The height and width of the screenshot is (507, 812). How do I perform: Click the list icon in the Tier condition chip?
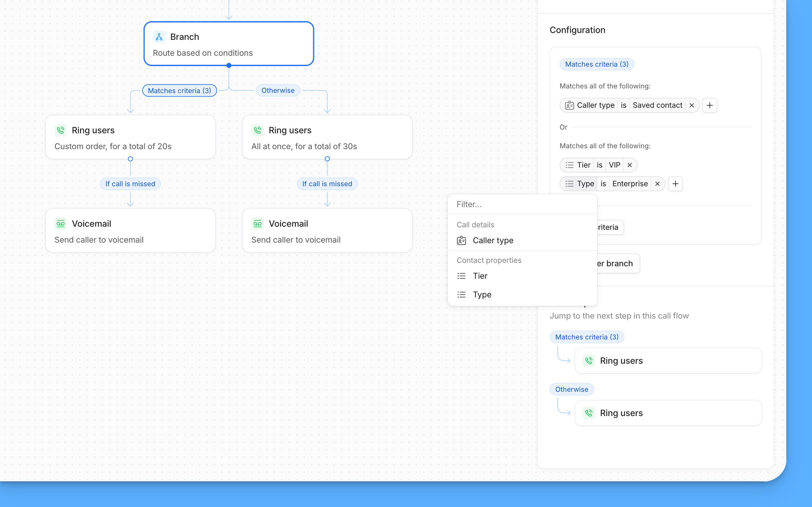pyautogui.click(x=569, y=165)
